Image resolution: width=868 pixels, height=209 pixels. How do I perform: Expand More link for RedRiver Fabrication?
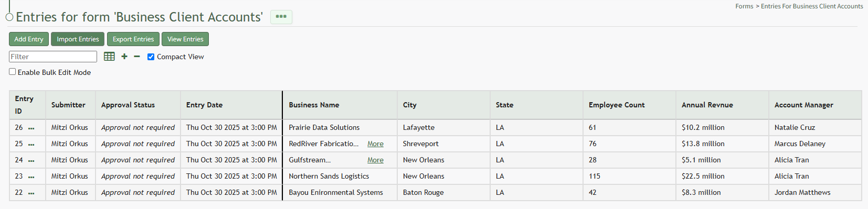(x=375, y=144)
